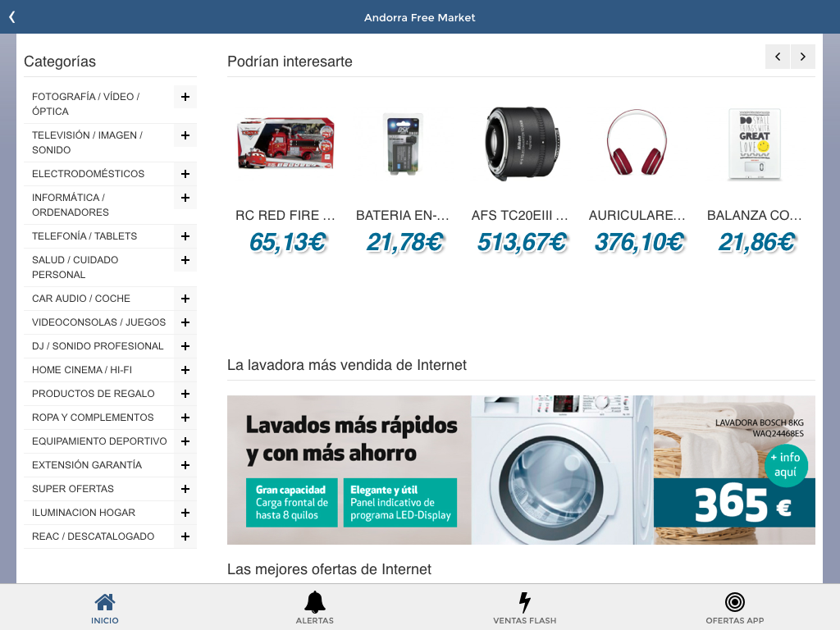Select the 21,86€ price
840x630 pixels.
757,242
